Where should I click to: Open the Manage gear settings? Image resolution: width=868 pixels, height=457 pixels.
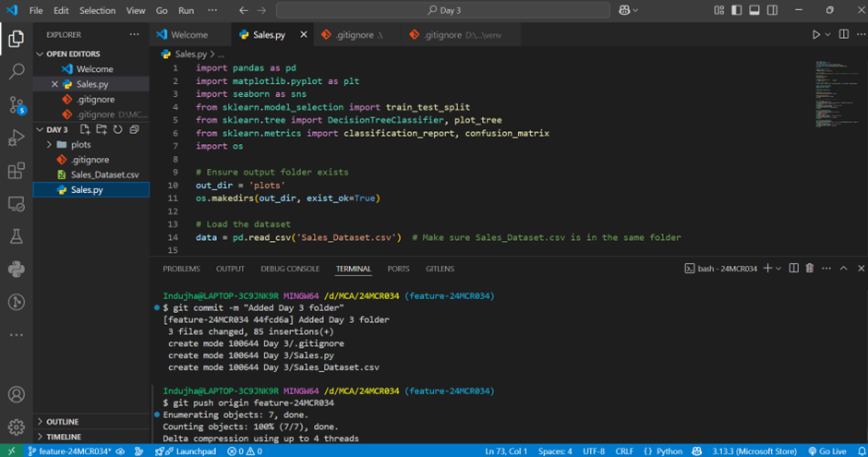(17, 427)
